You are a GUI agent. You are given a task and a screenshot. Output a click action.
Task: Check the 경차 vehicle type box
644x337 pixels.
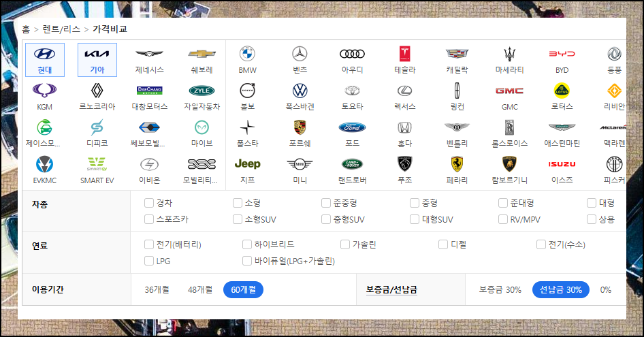(x=148, y=203)
